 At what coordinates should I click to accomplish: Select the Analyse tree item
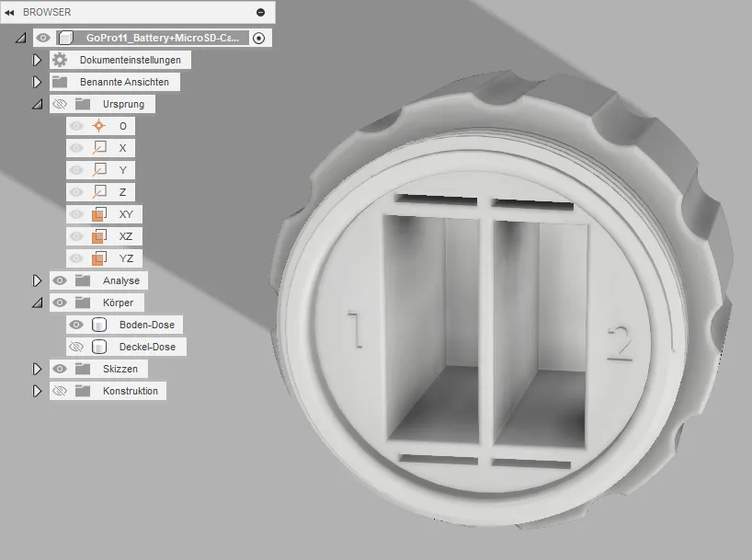click(x=120, y=280)
